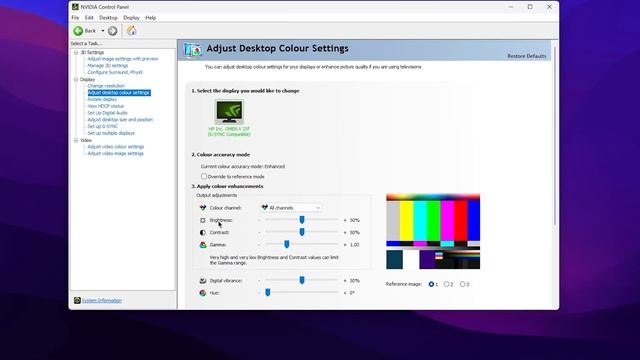
Task: Open the Colour channel All channels dropdown
Action: coord(291,208)
